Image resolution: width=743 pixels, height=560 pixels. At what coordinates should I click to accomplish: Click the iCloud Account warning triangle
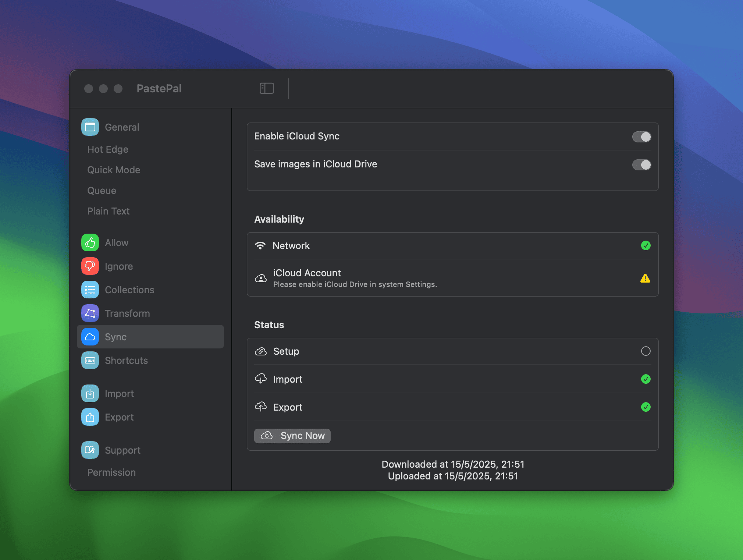pos(645,278)
